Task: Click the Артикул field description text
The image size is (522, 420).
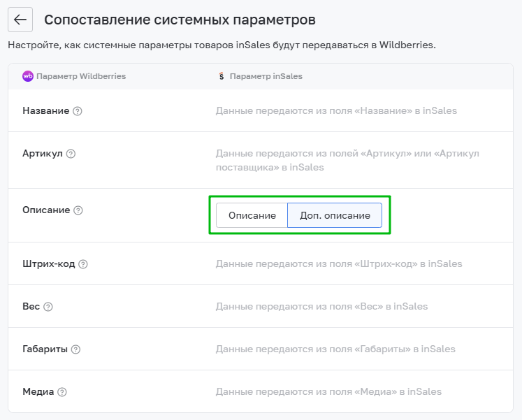Action: [x=347, y=160]
